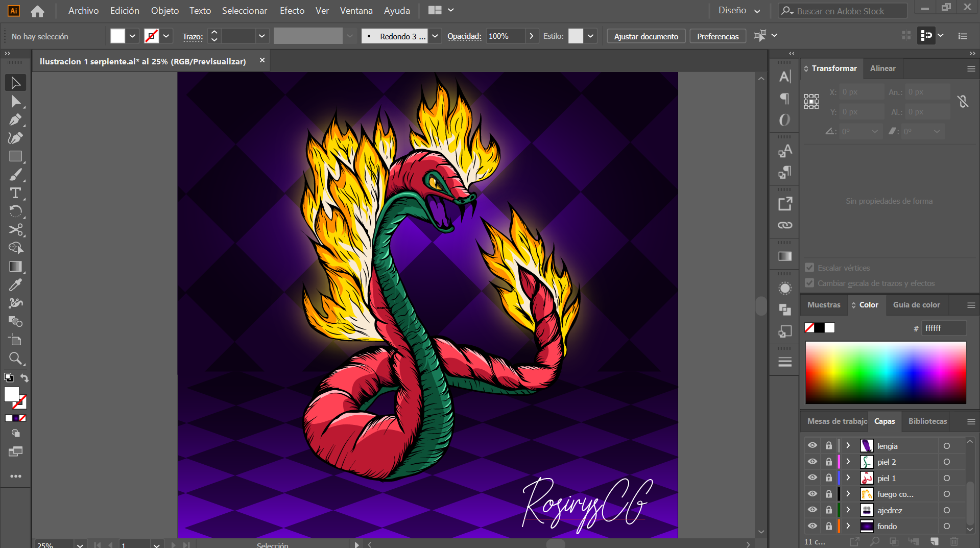The height and width of the screenshot is (548, 980).
Task: Switch to the Alinear tab
Action: 882,68
